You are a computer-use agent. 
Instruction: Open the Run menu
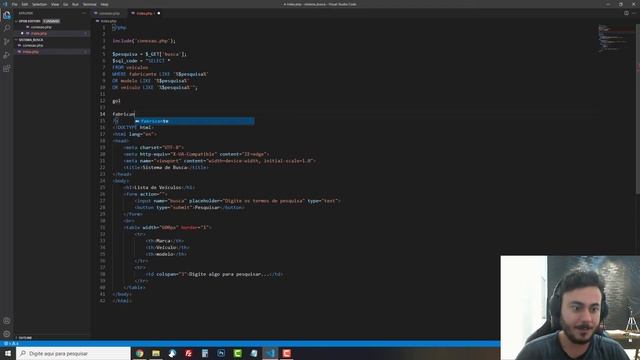pos(75,4)
